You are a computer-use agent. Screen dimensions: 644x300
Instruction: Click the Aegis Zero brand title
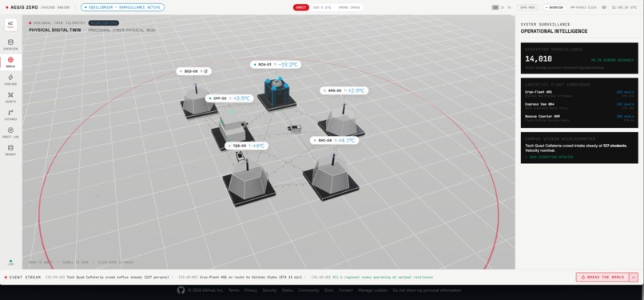(24, 7)
